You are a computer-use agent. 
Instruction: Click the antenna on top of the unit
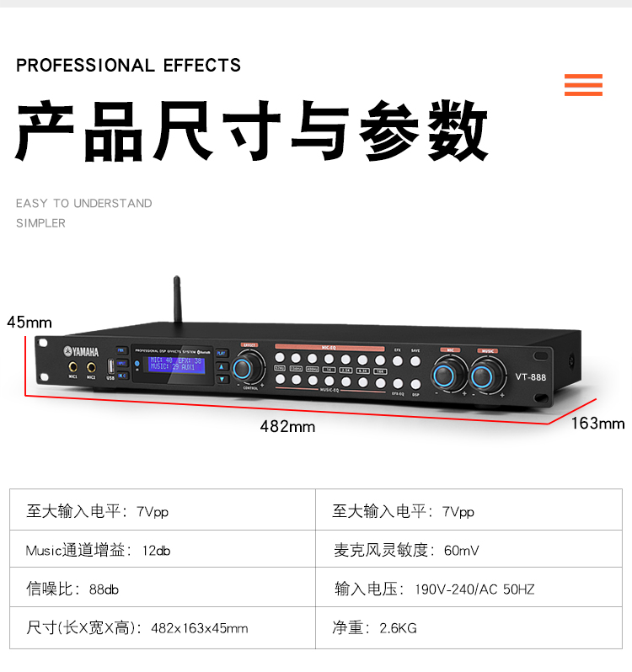tap(177, 299)
